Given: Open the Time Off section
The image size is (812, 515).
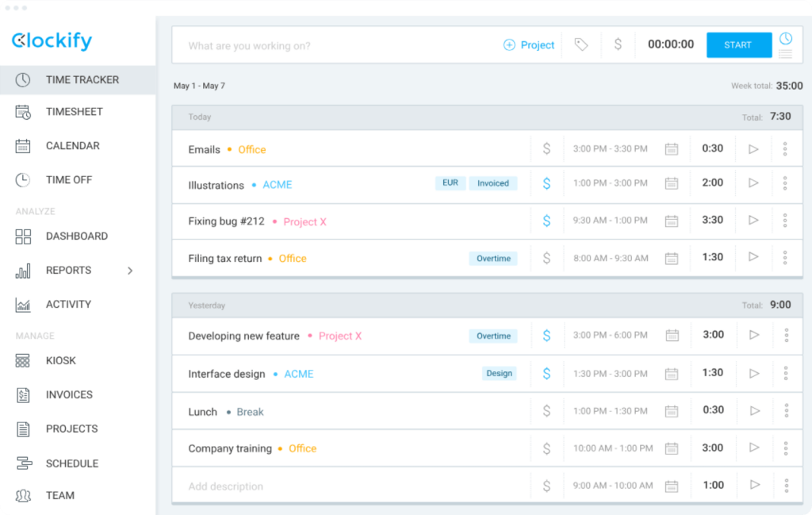Looking at the screenshot, I should click(69, 180).
